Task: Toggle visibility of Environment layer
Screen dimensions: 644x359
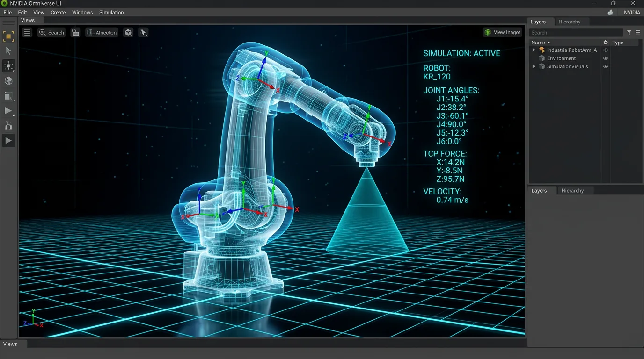Action: click(x=605, y=58)
